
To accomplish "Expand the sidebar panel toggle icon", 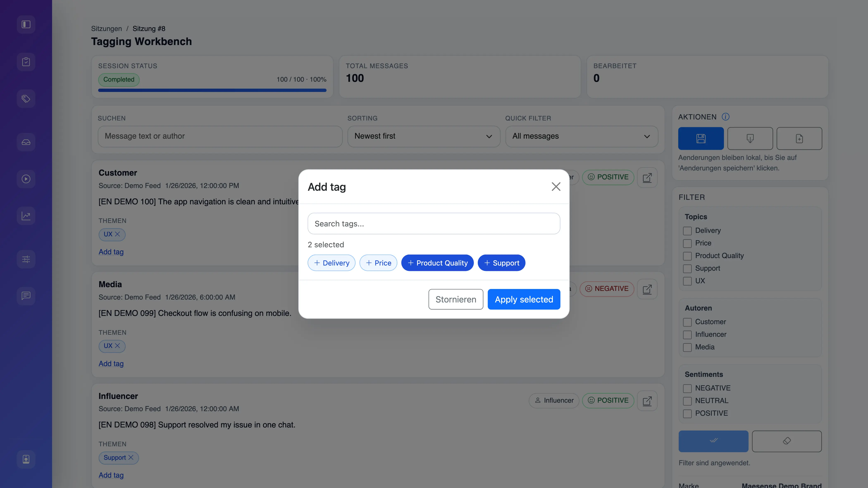I will pos(26,24).
